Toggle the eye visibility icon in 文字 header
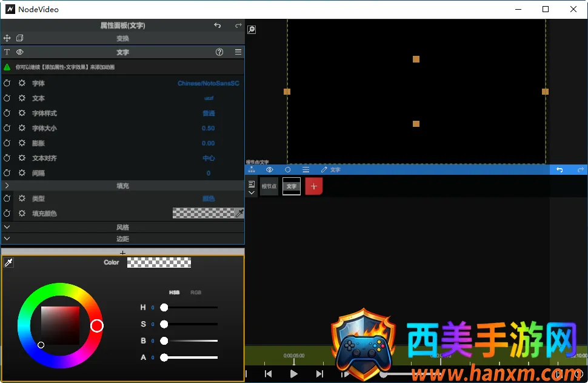This screenshot has width=588, height=383. point(19,52)
